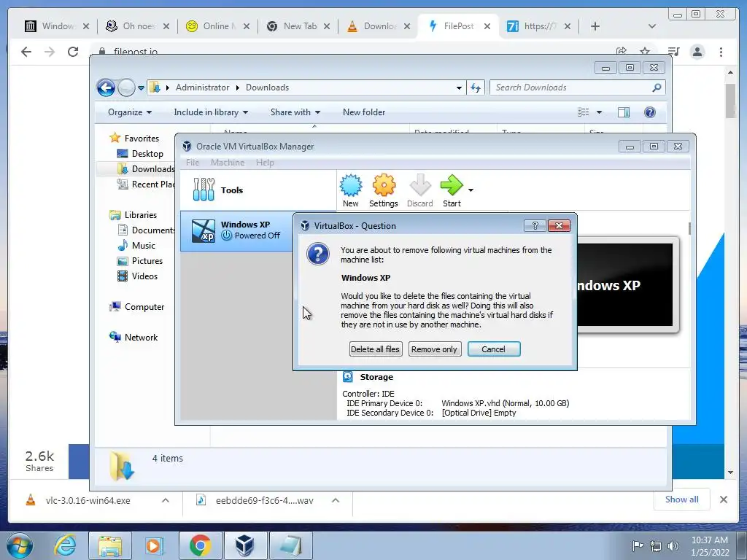The height and width of the screenshot is (560, 747).
Task: Open the Help menu in VirtualBox
Action: tap(265, 163)
